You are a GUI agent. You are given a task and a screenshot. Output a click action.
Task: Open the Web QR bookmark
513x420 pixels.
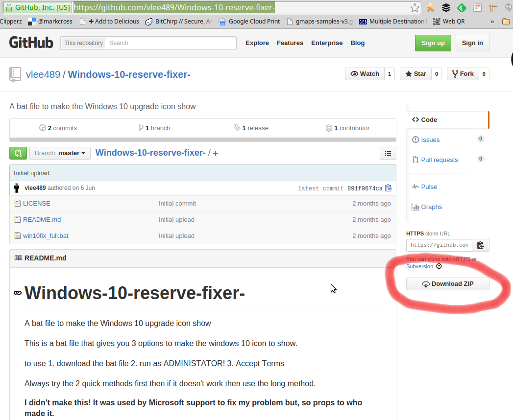448,21
